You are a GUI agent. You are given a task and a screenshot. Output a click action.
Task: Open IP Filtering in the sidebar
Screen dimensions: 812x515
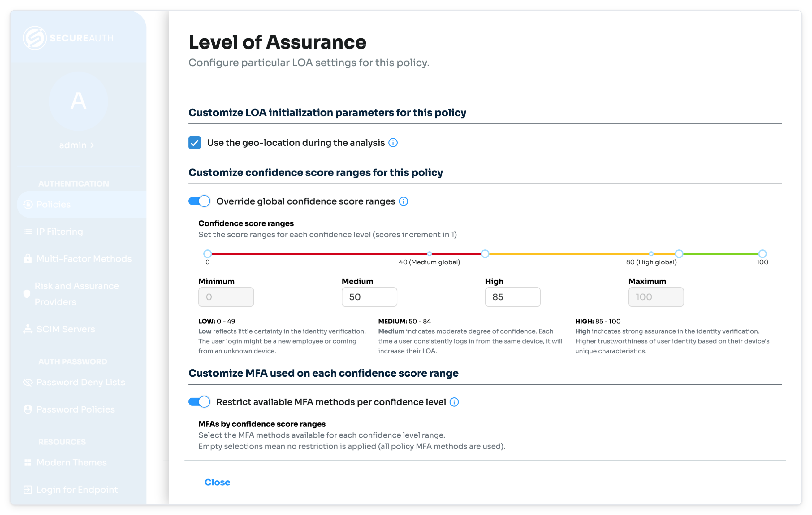(x=82, y=232)
